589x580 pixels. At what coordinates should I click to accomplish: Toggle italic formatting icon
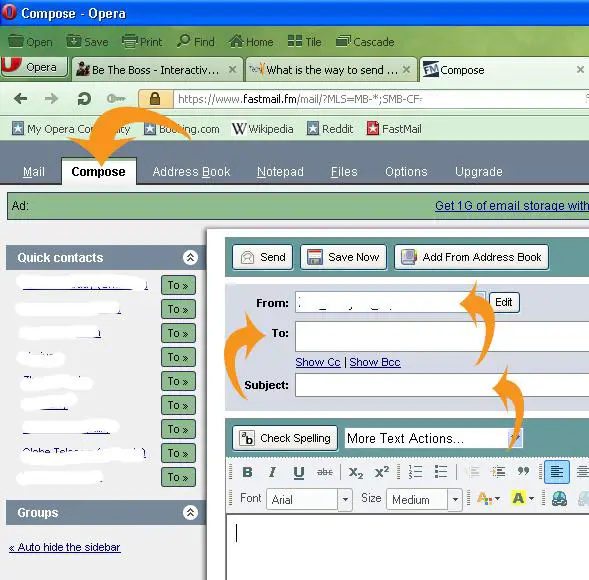click(272, 472)
